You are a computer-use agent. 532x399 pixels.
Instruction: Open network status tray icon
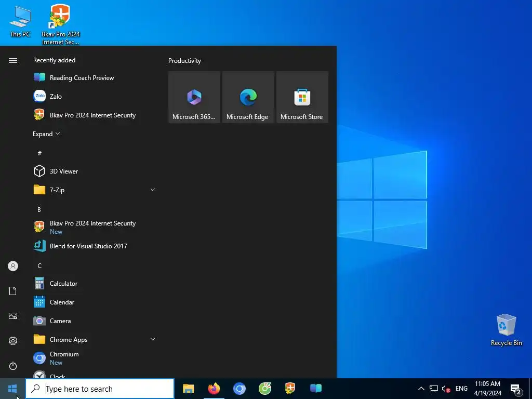434,389
